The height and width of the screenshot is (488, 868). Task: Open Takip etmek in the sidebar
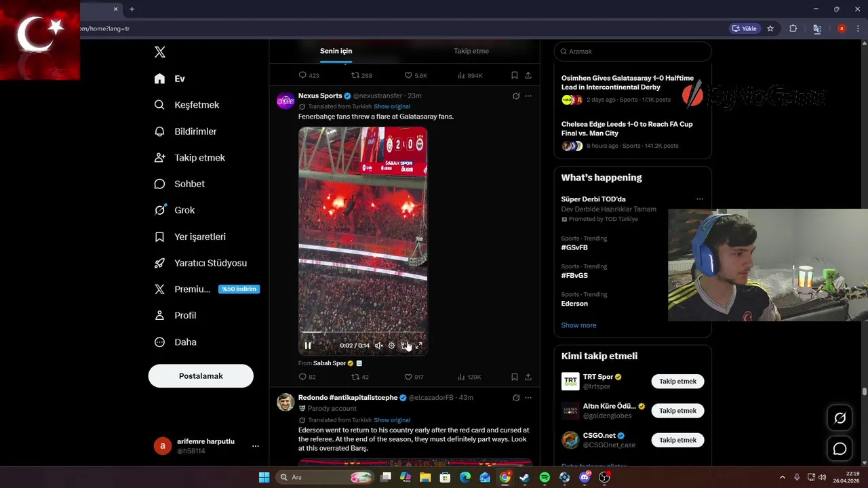189,158
